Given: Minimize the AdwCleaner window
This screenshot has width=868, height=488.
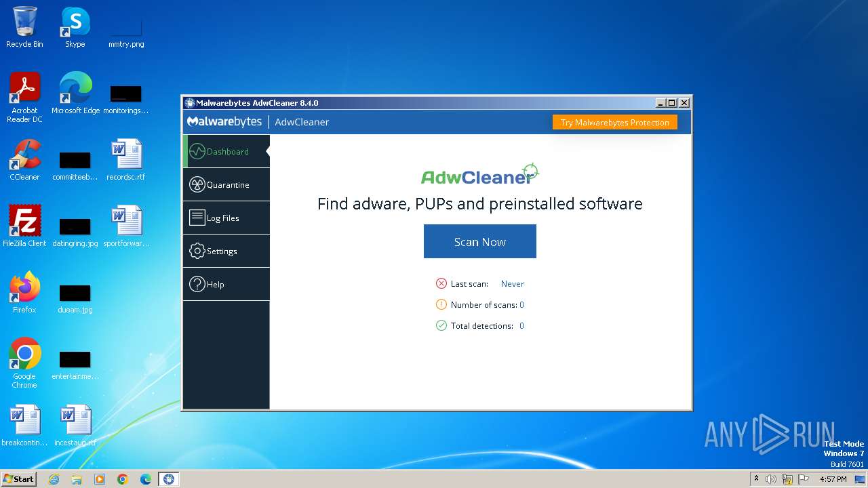Looking at the screenshot, I should click(660, 103).
